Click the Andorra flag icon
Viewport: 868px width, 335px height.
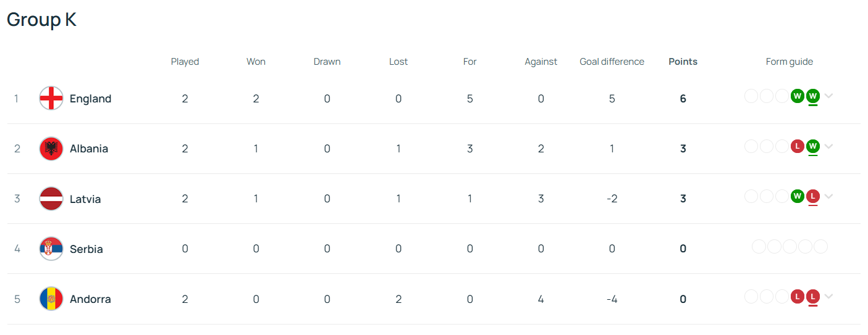coord(51,299)
